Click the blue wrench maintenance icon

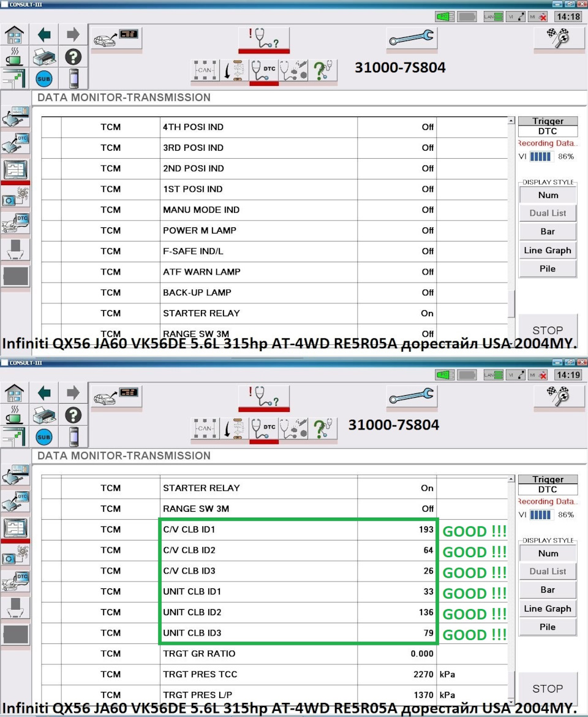(x=412, y=38)
